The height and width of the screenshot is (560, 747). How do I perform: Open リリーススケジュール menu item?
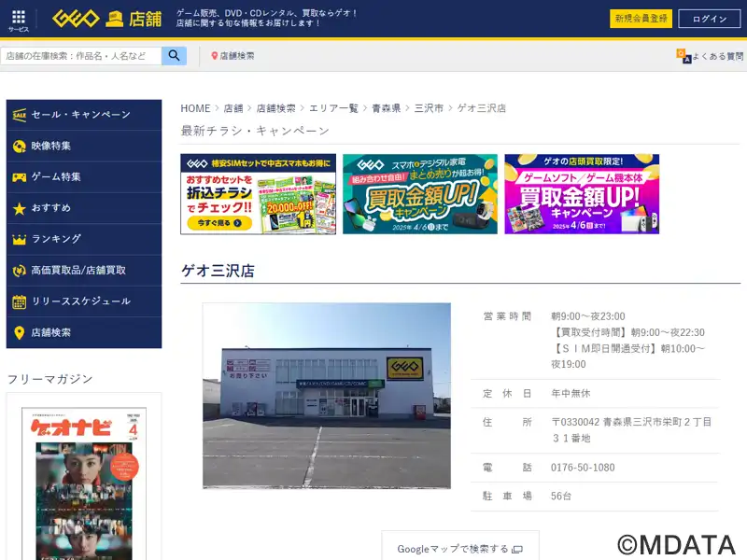click(x=84, y=301)
